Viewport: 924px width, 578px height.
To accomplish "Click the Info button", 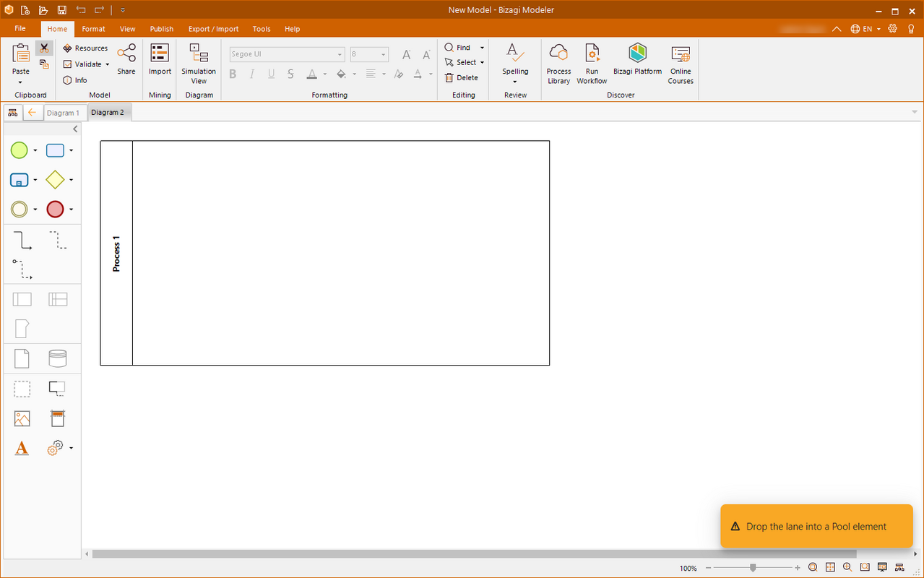I will [x=75, y=80].
